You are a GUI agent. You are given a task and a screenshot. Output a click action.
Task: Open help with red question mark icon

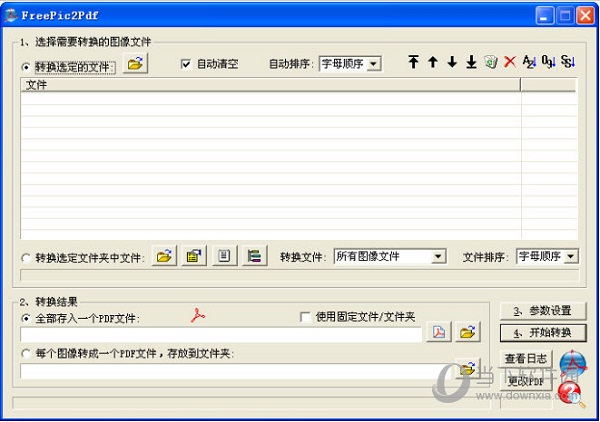[570, 394]
